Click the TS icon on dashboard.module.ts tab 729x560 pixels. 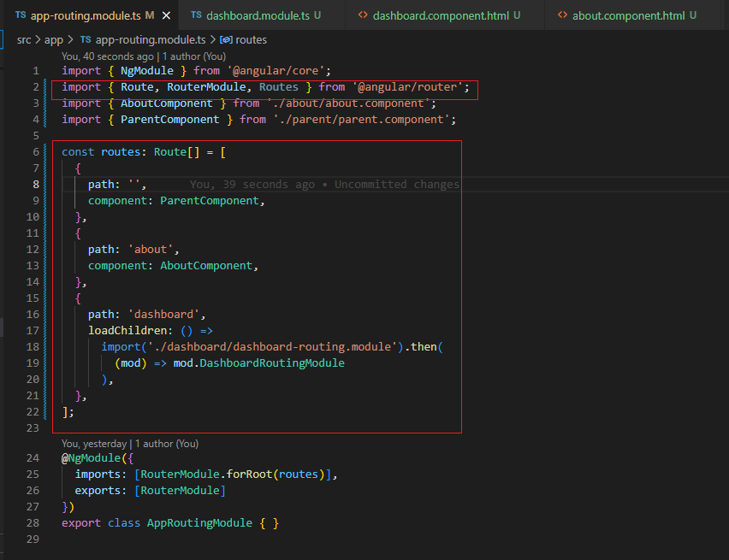coord(197,15)
